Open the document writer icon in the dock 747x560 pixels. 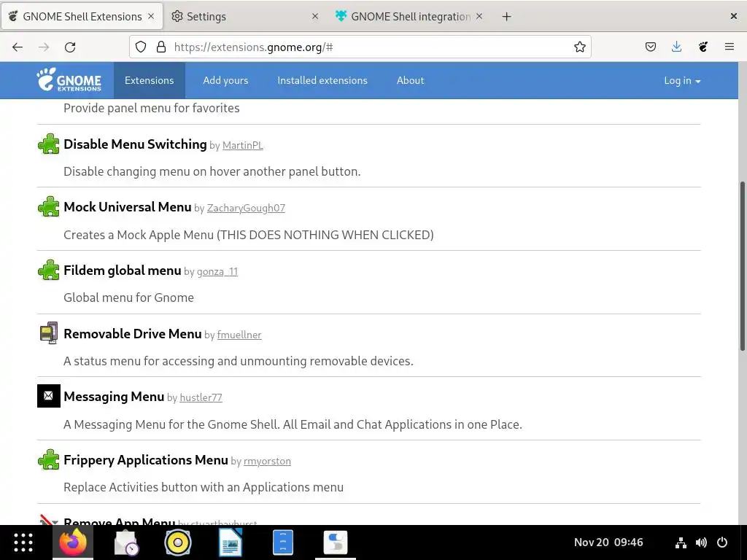(x=230, y=542)
